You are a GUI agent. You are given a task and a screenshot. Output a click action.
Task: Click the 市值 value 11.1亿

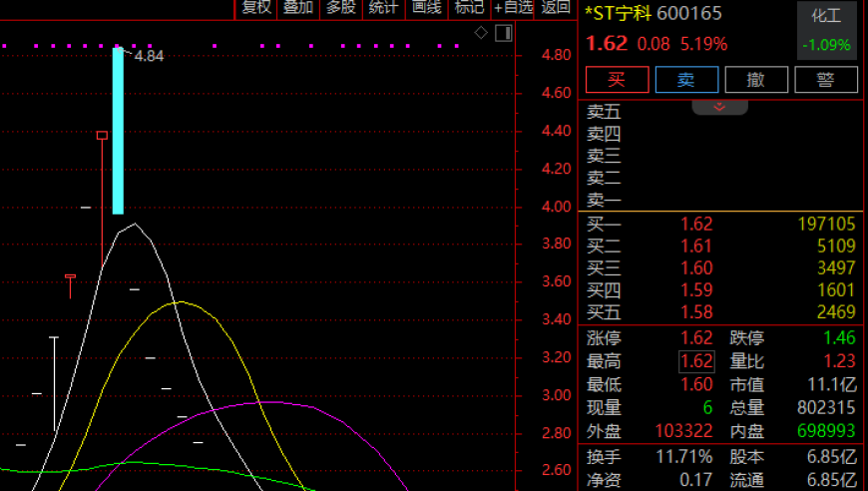coord(831,385)
